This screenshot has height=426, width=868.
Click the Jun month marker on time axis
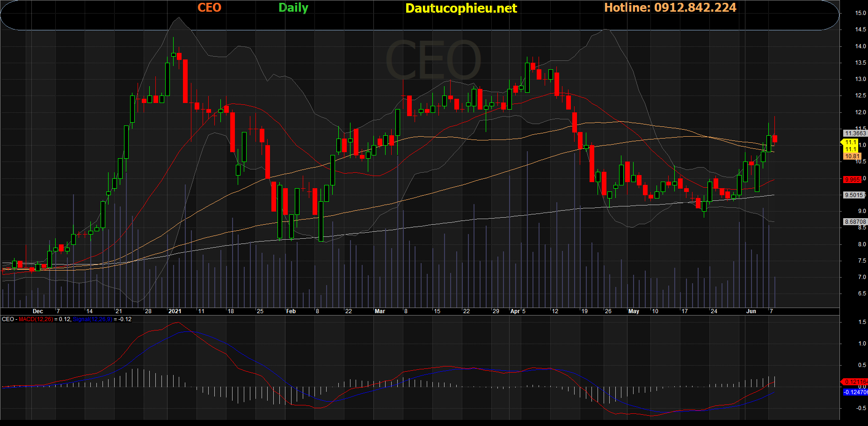point(751,311)
